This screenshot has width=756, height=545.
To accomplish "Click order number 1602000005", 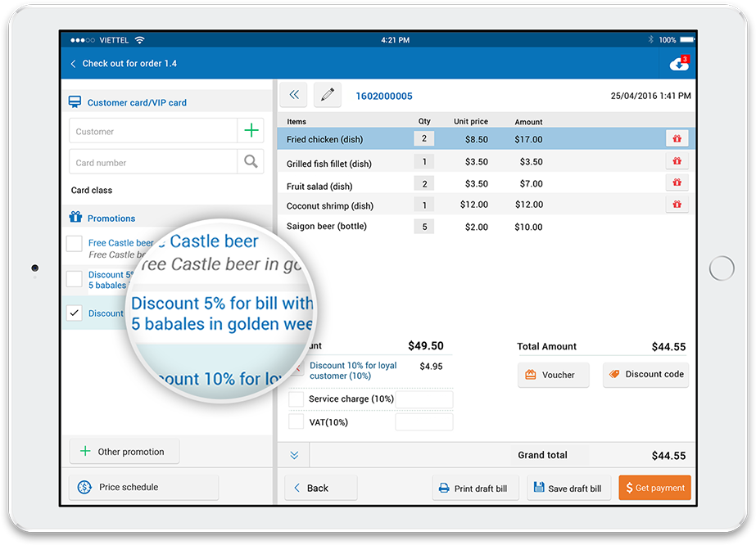I will pyautogui.click(x=384, y=96).
